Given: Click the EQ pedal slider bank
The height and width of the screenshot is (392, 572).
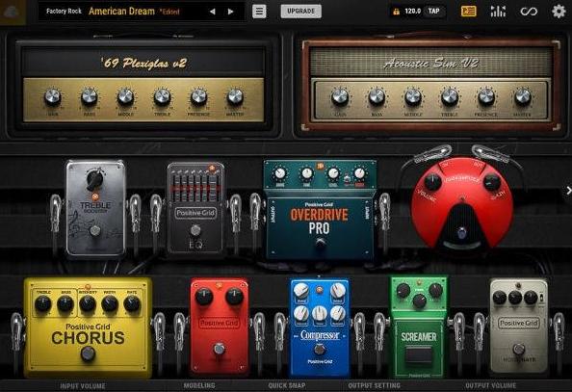Looking at the screenshot, I should coord(195,185).
